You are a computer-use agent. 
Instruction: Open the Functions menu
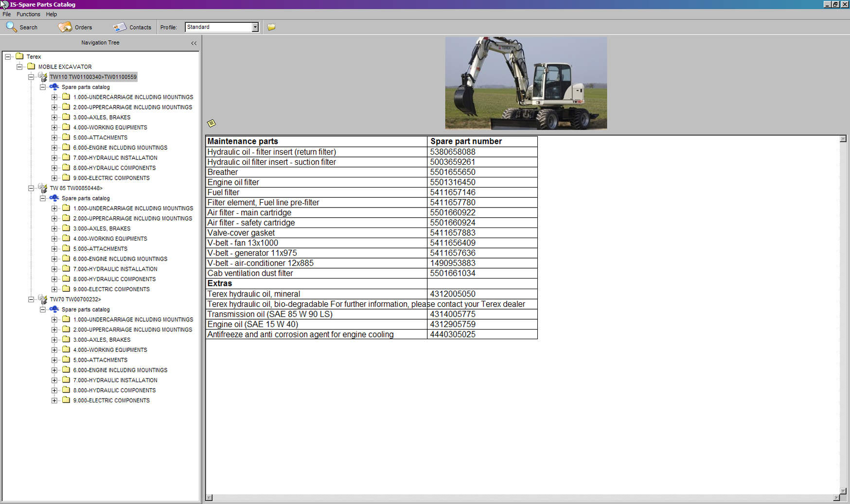pos(28,14)
